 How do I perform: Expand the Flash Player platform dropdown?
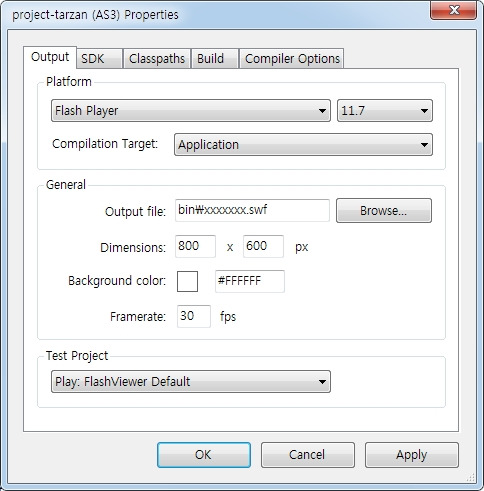click(x=191, y=110)
